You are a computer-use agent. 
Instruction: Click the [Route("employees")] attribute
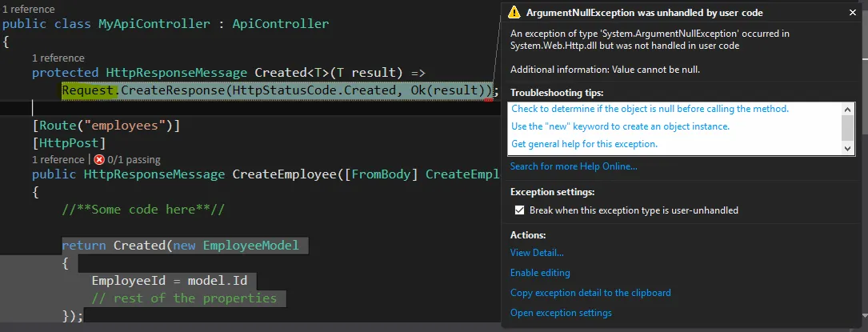tap(106, 126)
